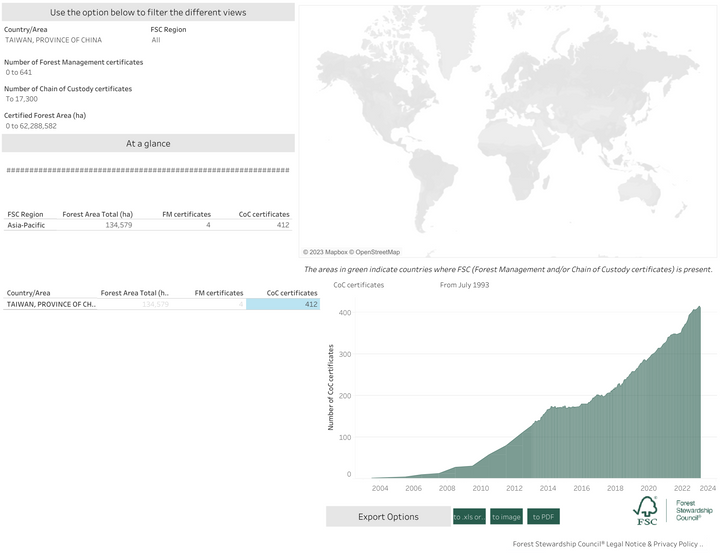Click the CoC certificates value 412 for Asia-Pacific
The width and height of the screenshot is (721, 554).
[283, 225]
